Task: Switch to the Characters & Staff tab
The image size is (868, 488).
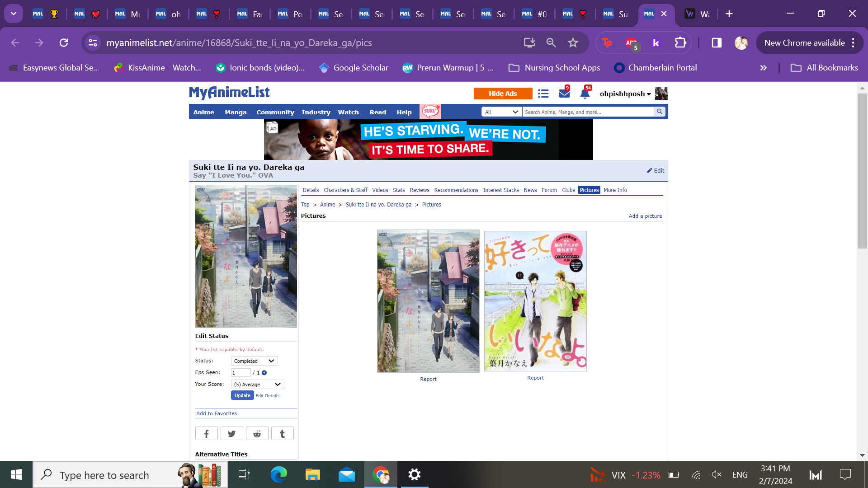Action: pos(345,190)
